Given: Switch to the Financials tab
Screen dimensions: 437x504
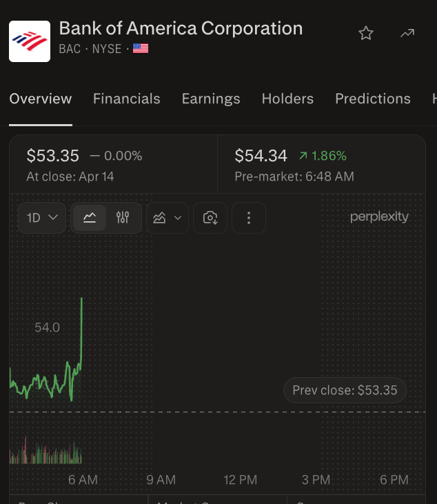Looking at the screenshot, I should click(127, 99).
